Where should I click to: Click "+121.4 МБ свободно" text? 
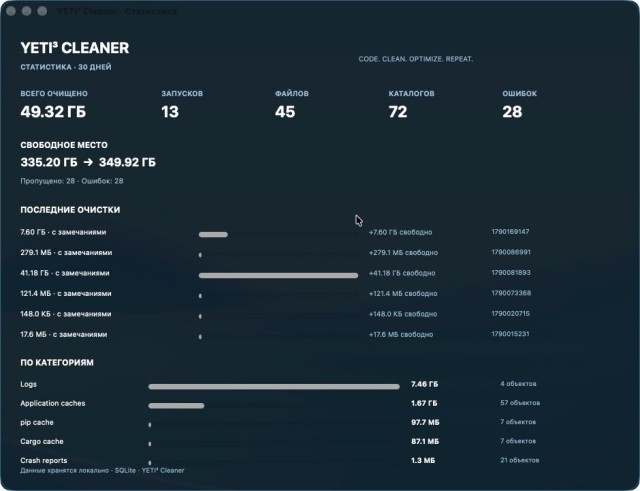pyautogui.click(x=403, y=293)
